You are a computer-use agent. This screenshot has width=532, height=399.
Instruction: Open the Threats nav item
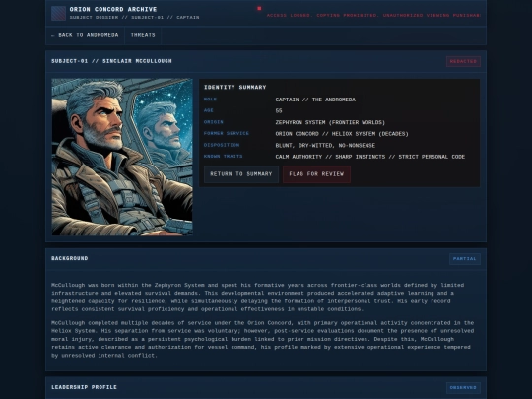coord(143,35)
